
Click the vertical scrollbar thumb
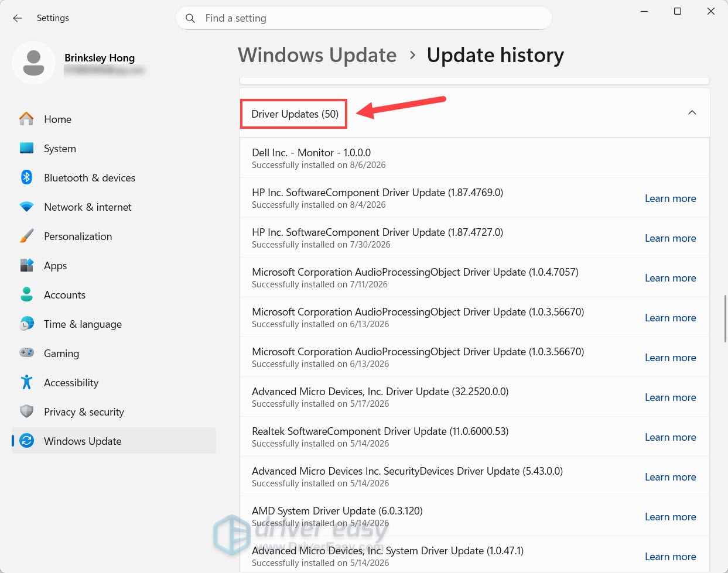(725, 318)
